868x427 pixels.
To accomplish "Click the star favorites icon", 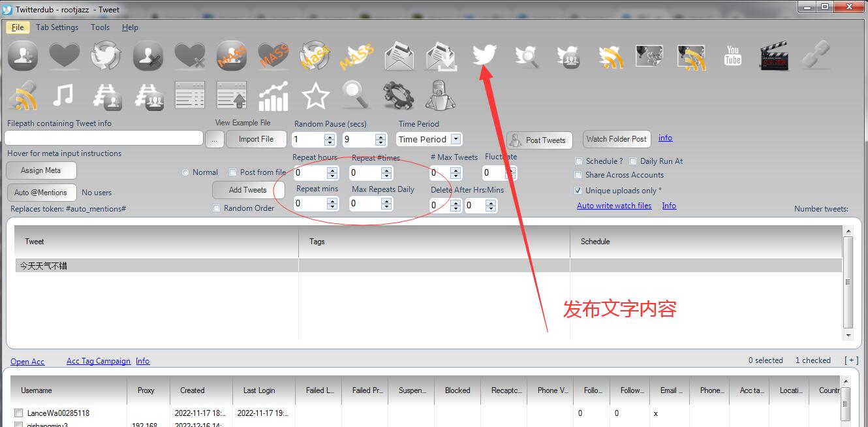I will click(315, 97).
